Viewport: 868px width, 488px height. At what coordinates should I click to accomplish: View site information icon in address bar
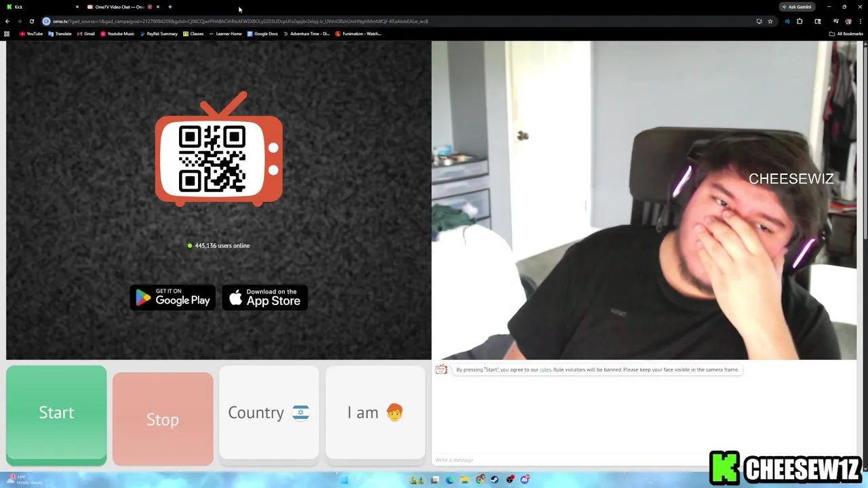47,21
